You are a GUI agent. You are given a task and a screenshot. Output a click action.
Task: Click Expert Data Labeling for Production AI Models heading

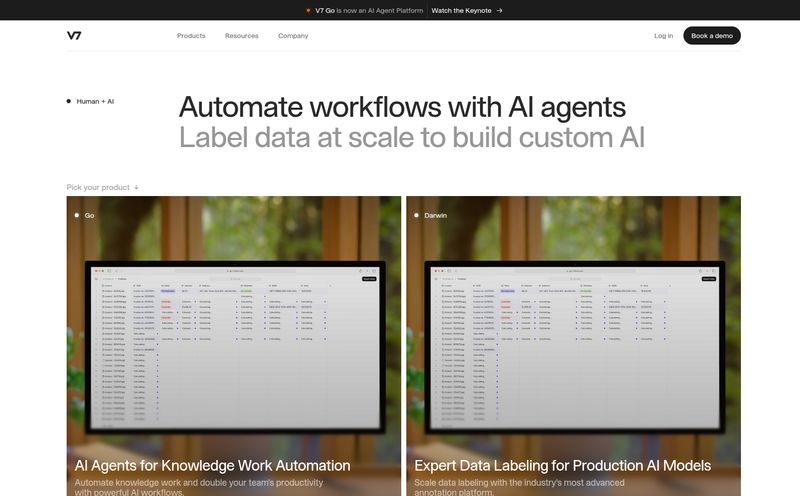pyautogui.click(x=562, y=465)
